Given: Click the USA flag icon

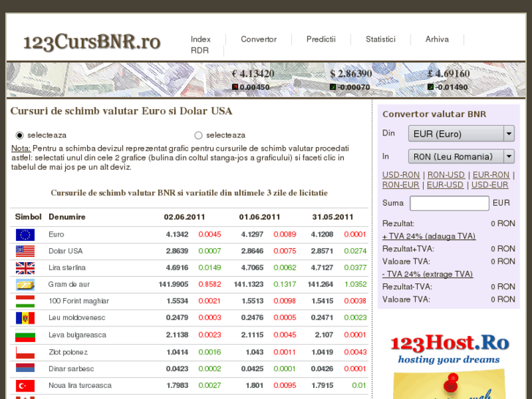Looking at the screenshot, I should pos(25,251).
